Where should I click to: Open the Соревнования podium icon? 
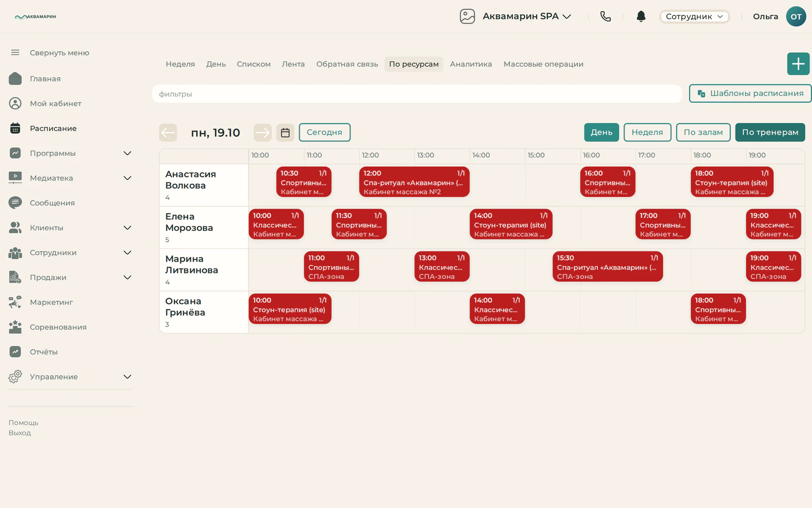coord(15,327)
